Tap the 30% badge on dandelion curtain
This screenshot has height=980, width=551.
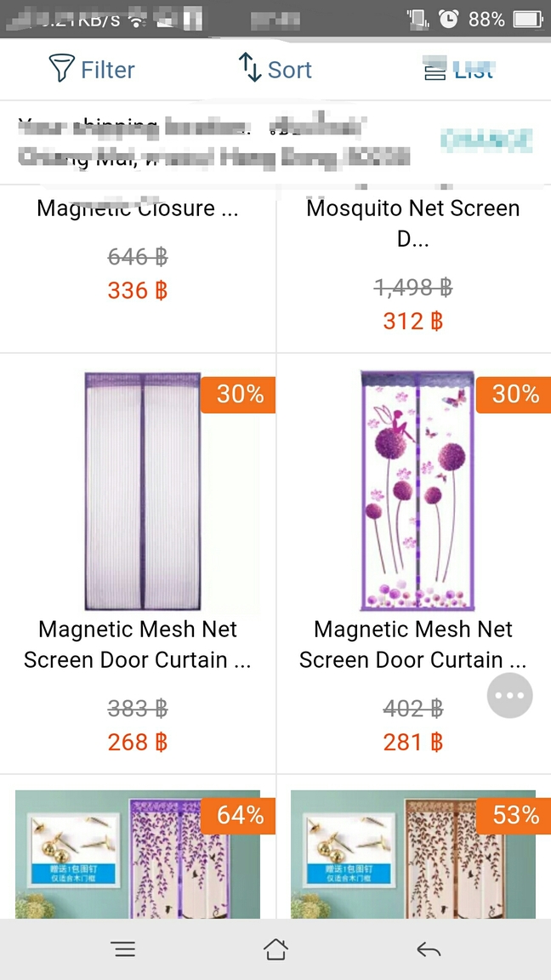click(x=514, y=395)
